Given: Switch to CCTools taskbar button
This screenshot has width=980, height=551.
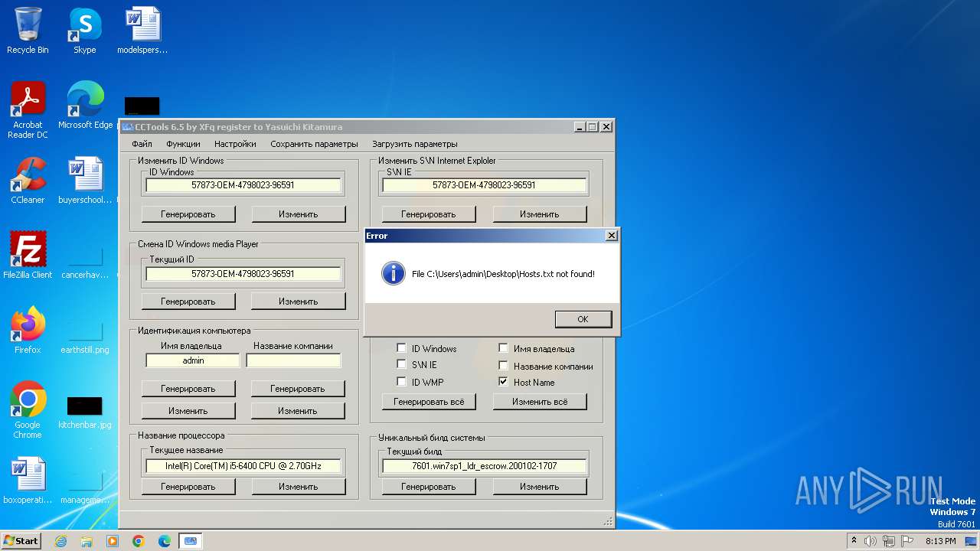Looking at the screenshot, I should coord(191,541).
